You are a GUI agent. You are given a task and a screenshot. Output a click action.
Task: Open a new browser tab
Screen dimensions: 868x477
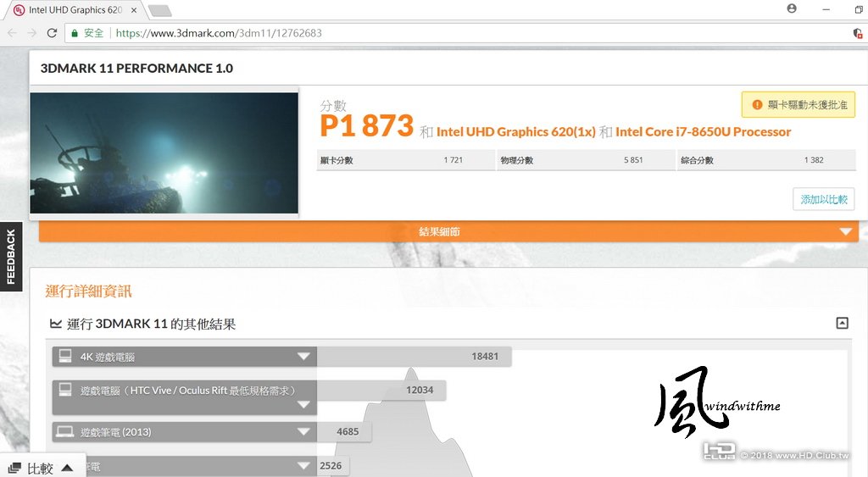pos(160,10)
